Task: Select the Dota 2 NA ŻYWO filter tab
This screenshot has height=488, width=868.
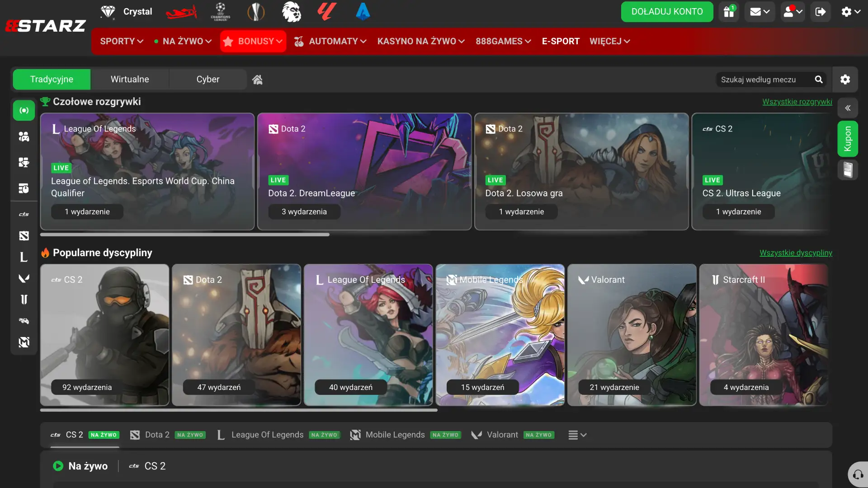Action: click(x=168, y=435)
